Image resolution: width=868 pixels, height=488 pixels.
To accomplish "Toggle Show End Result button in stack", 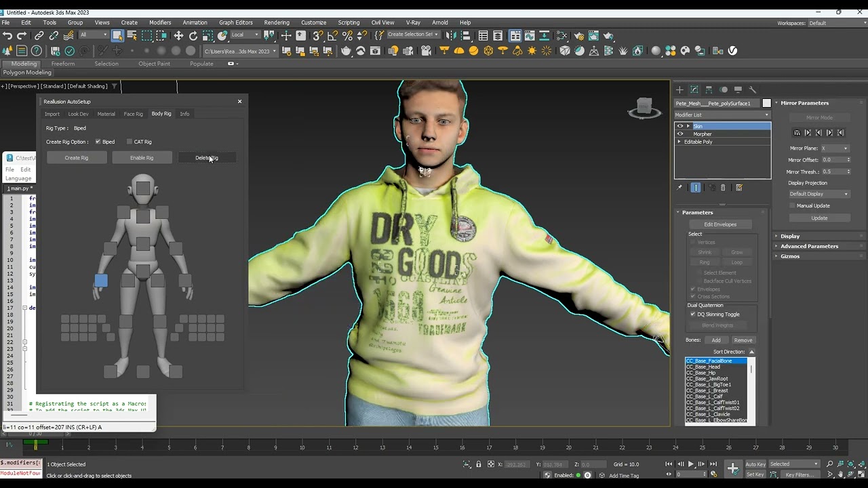I will point(696,188).
